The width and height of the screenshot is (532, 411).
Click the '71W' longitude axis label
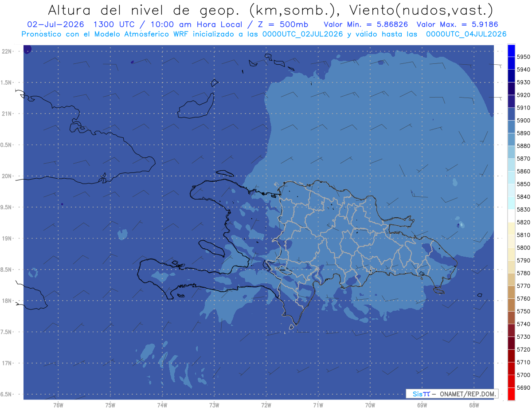click(318, 405)
